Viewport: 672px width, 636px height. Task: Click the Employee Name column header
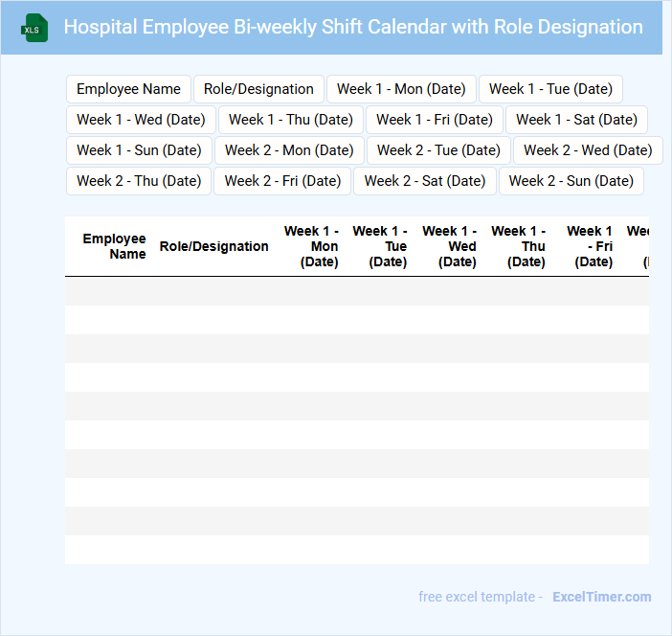(114, 246)
